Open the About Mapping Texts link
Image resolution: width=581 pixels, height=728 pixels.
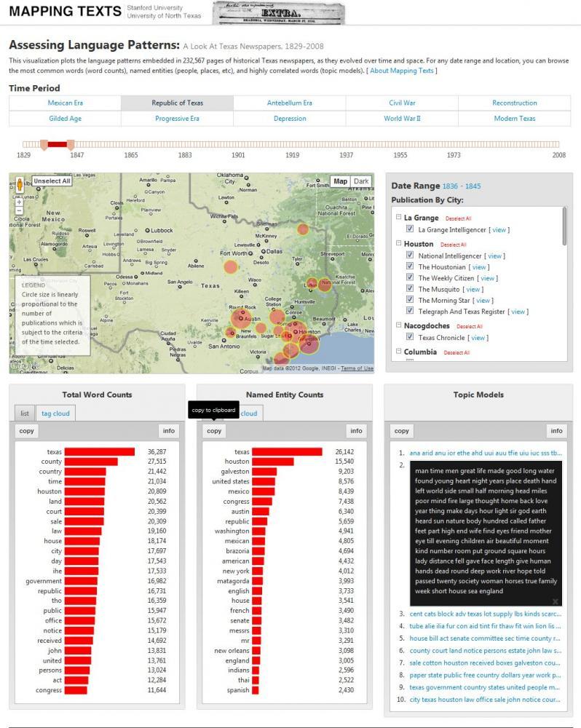click(x=402, y=71)
